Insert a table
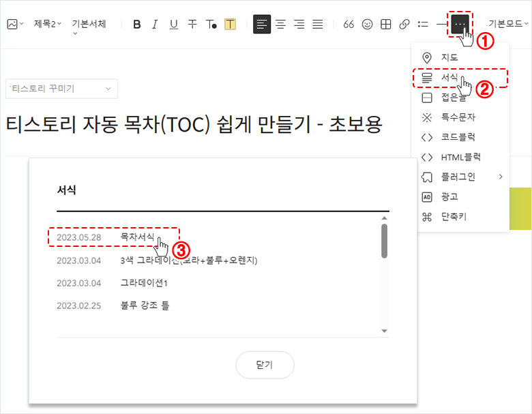Image resolution: width=532 pixels, height=414 pixels. 386,24
